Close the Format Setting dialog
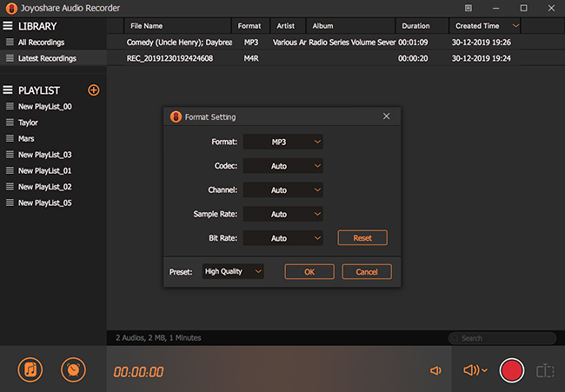565x392 pixels. pos(387,116)
